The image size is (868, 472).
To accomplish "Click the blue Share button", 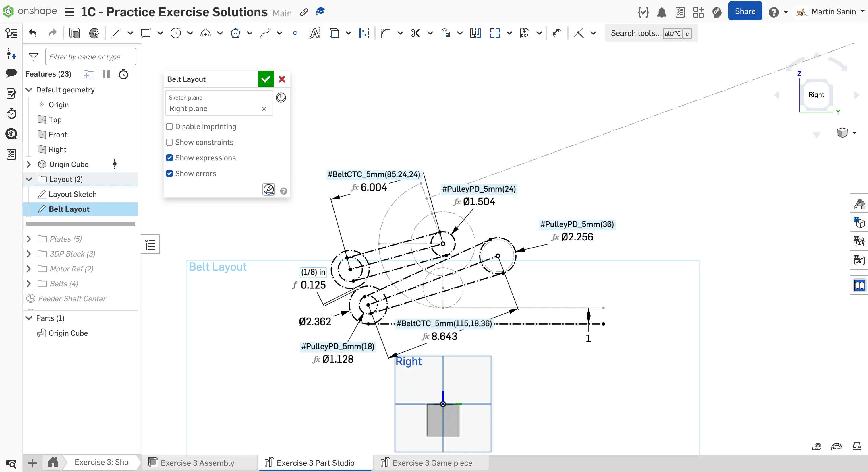I will 745,11.
